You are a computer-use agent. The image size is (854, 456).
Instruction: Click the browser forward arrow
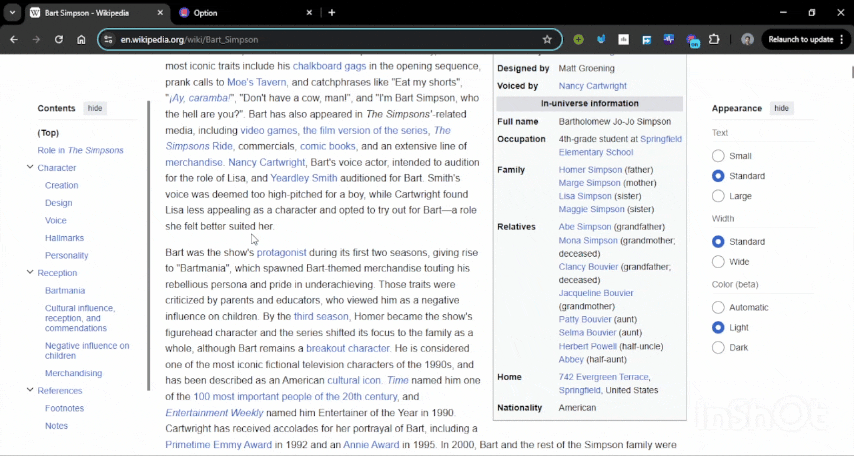coord(36,39)
